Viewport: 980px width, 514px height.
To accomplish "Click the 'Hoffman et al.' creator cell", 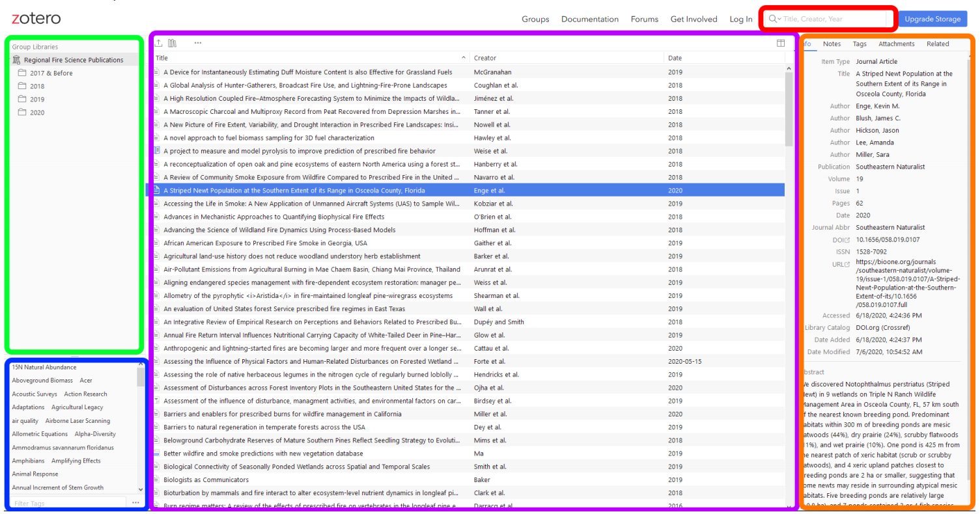I will (495, 230).
